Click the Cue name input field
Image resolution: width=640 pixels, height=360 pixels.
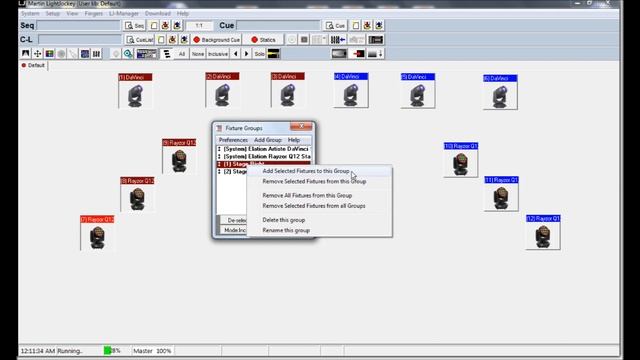pyautogui.click(x=278, y=25)
